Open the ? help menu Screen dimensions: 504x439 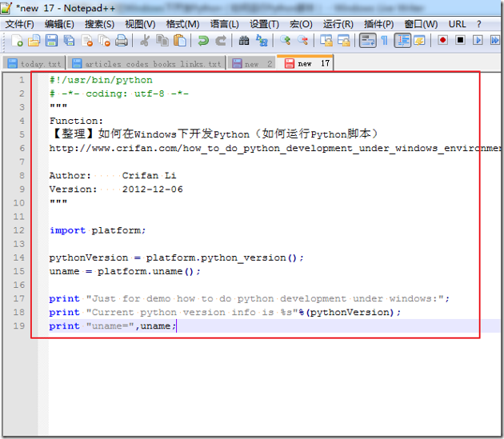point(479,25)
